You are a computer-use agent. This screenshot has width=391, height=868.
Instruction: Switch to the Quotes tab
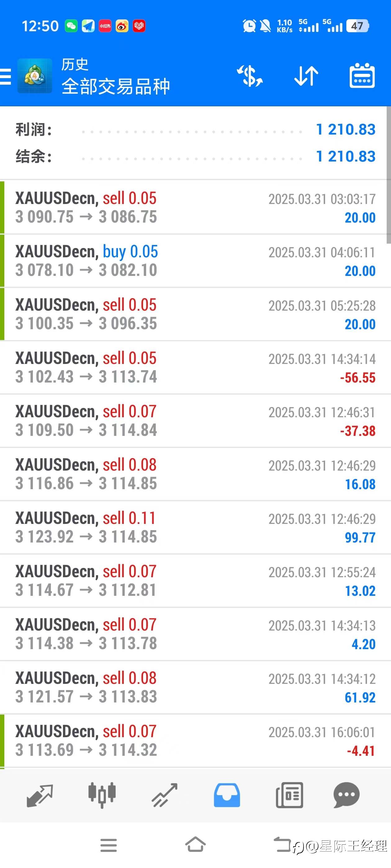point(39,795)
